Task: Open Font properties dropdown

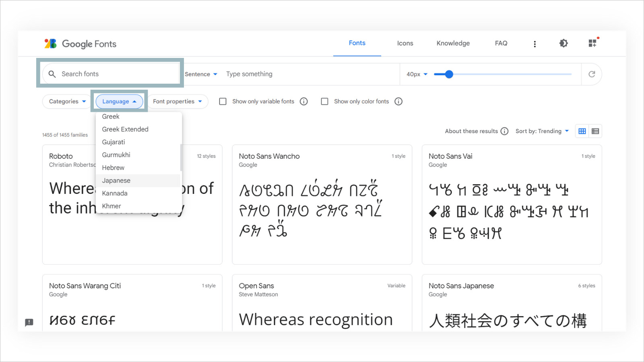Action: click(177, 101)
